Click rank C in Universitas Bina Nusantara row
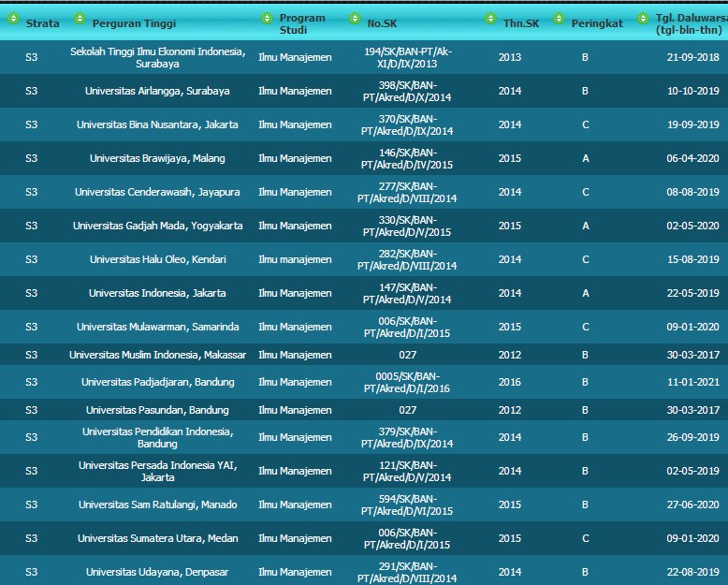Image resolution: width=728 pixels, height=585 pixels. 586,124
